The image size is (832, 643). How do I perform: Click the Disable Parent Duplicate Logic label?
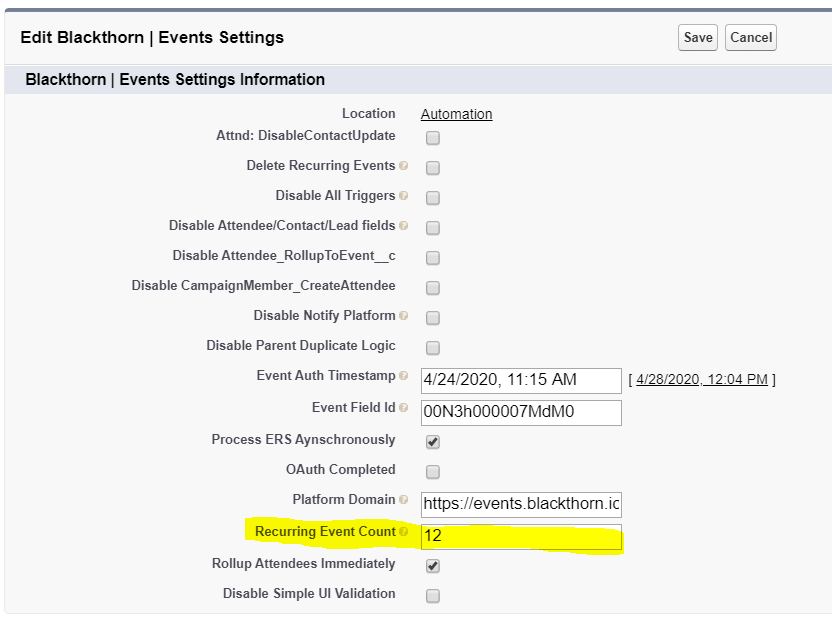pos(301,346)
